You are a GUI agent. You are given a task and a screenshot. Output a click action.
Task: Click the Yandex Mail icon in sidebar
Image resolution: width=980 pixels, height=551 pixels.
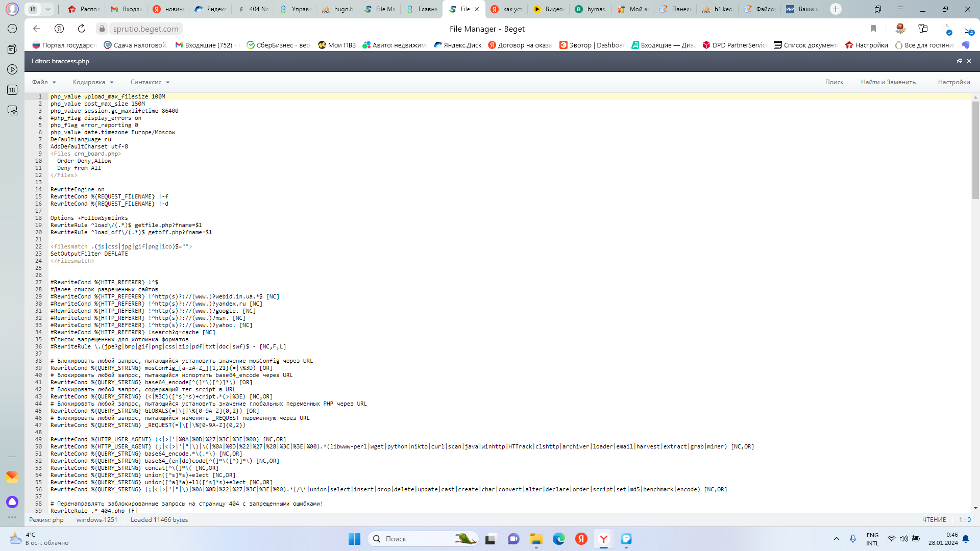[12, 477]
